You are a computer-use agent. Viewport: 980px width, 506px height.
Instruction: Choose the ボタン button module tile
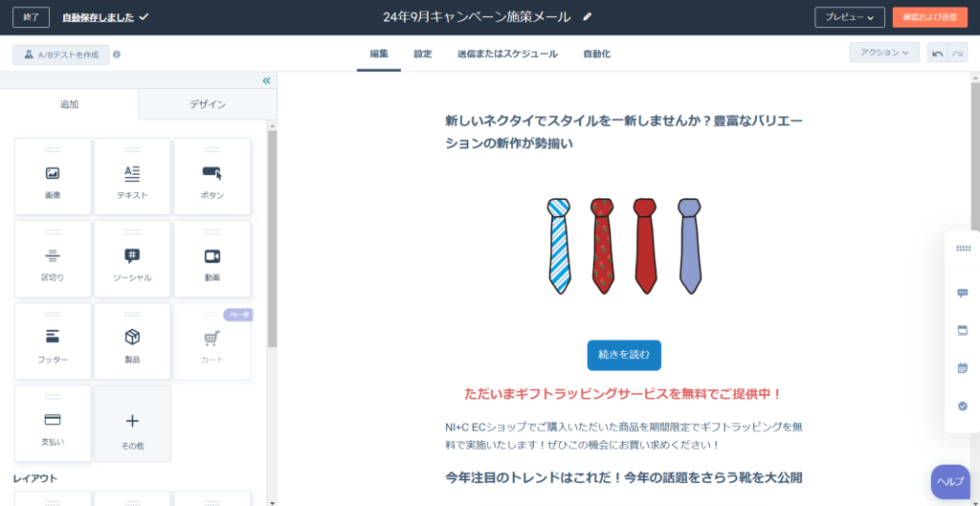[x=212, y=177]
